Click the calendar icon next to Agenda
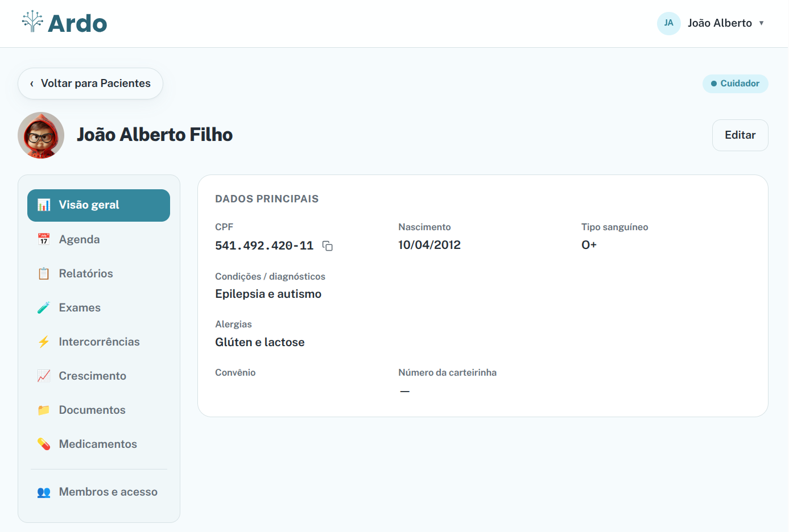789x532 pixels. click(44, 239)
